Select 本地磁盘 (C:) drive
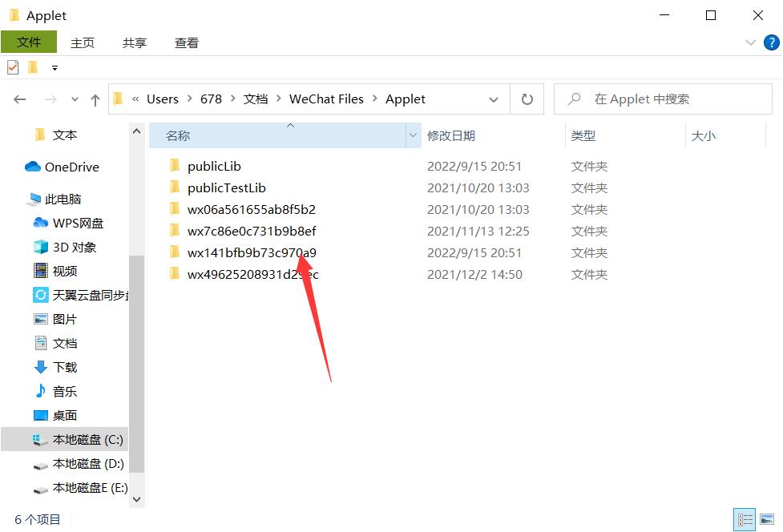Image resolution: width=783 pixels, height=532 pixels. coord(88,440)
